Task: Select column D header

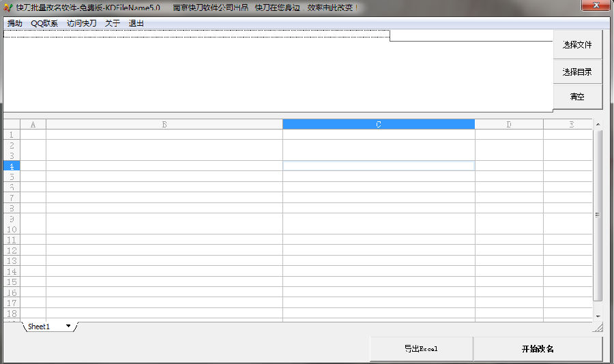Action: tap(509, 125)
